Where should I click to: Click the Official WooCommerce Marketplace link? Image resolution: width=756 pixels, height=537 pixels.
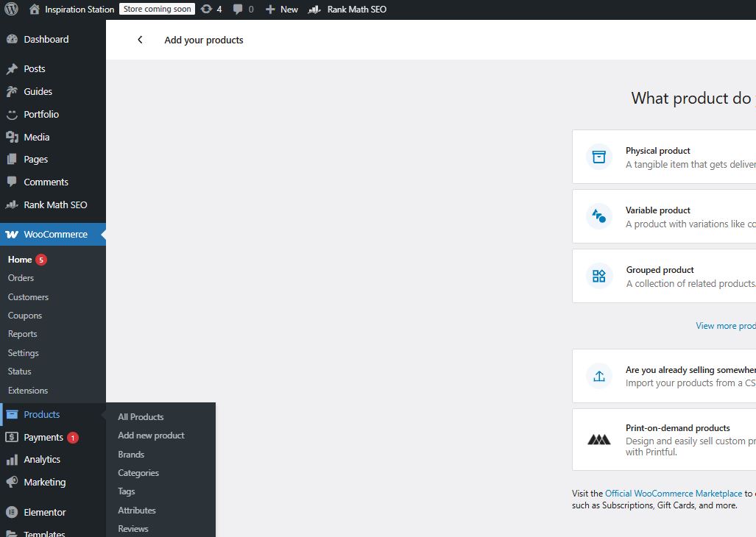point(674,494)
